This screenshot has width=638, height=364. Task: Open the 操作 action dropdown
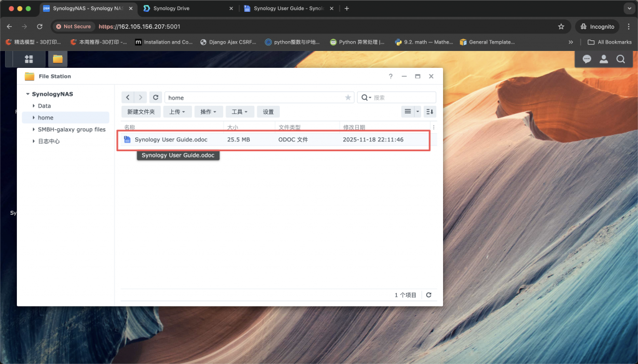click(208, 112)
